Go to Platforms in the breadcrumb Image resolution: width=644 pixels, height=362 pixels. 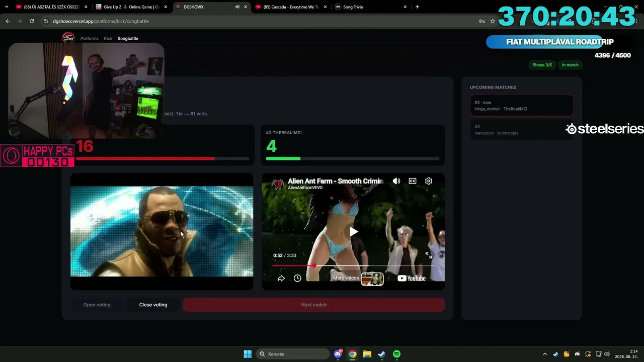pyautogui.click(x=89, y=38)
